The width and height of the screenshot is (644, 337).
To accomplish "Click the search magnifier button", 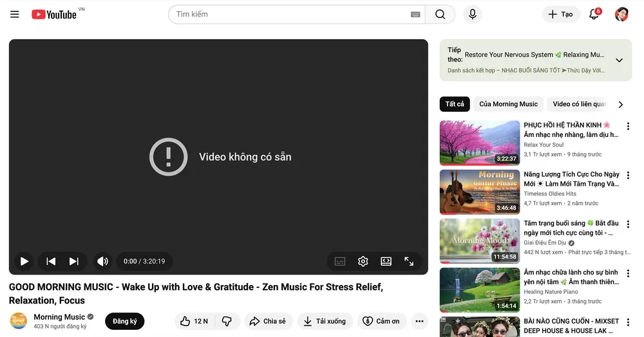I will 440,14.
